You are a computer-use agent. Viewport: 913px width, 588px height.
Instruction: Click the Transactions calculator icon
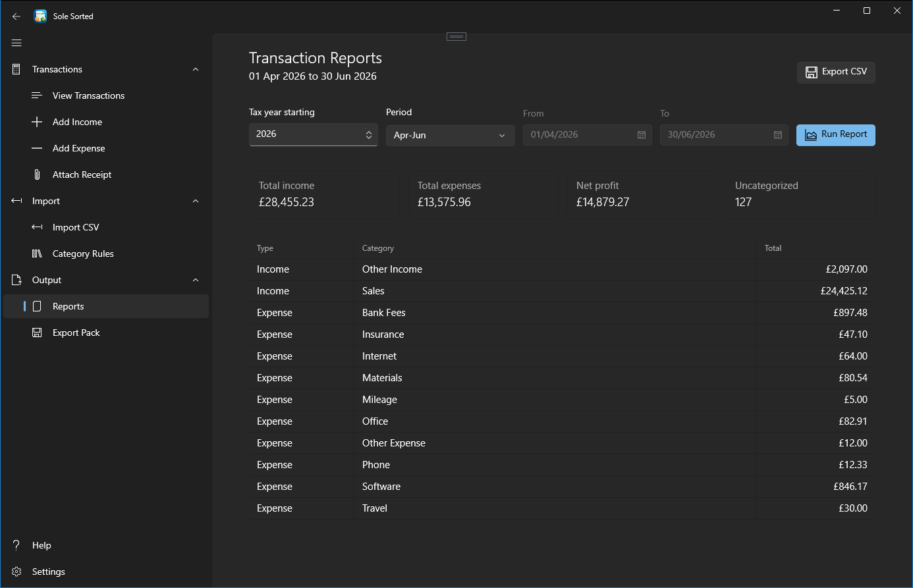(x=16, y=69)
